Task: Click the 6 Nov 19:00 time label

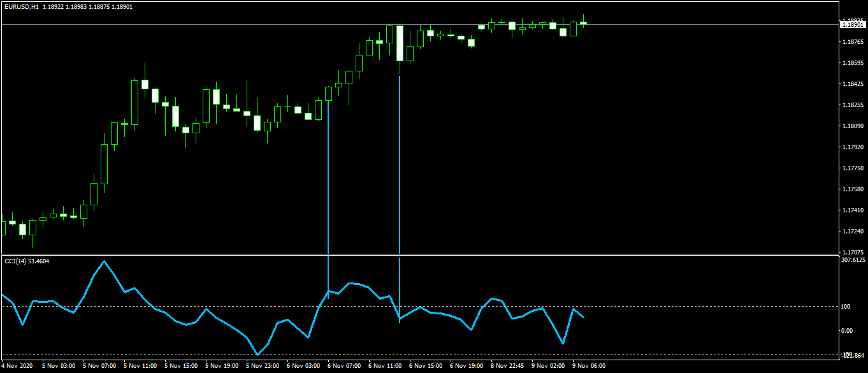Action: [467, 367]
